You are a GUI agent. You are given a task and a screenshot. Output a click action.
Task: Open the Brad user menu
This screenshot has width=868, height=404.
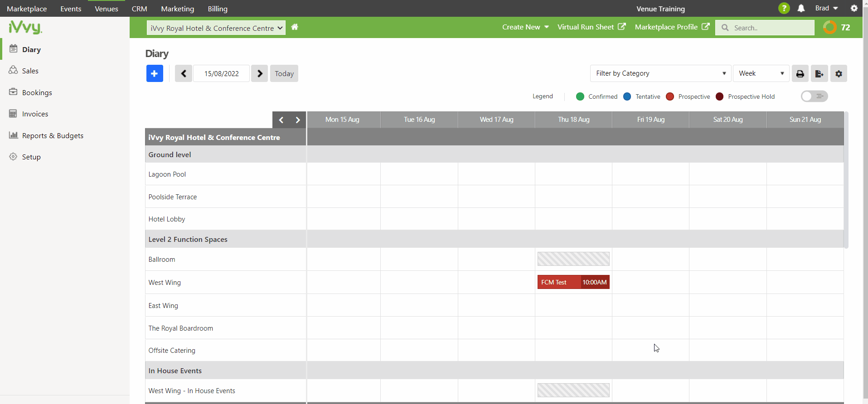[x=827, y=8]
